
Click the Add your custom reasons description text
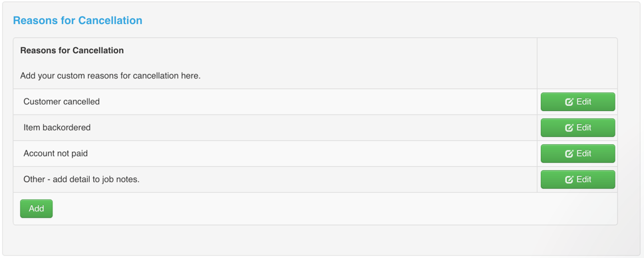pos(110,76)
